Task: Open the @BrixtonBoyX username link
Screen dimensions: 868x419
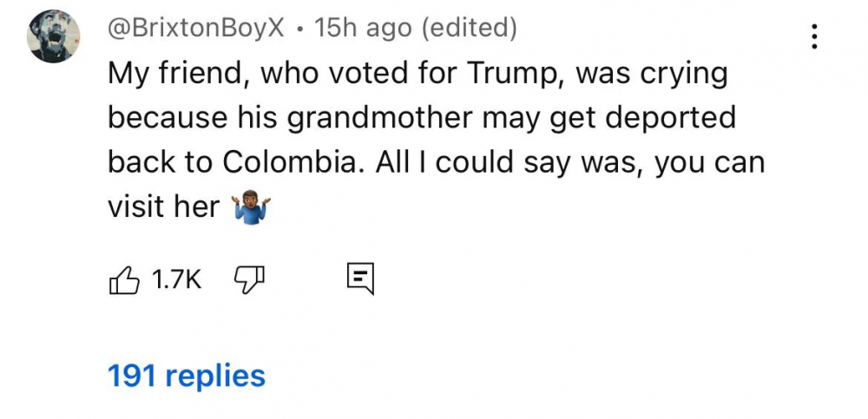Action: (195, 29)
